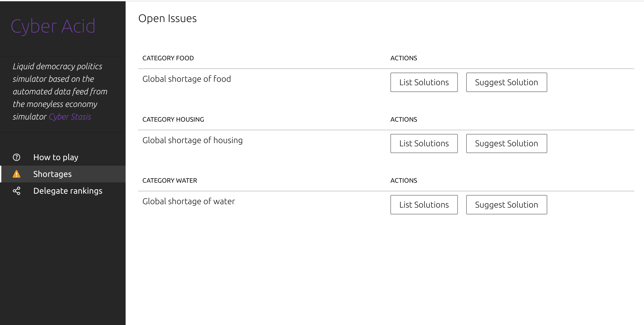Suggest a solution for food shortage
644x325 pixels.
(506, 82)
